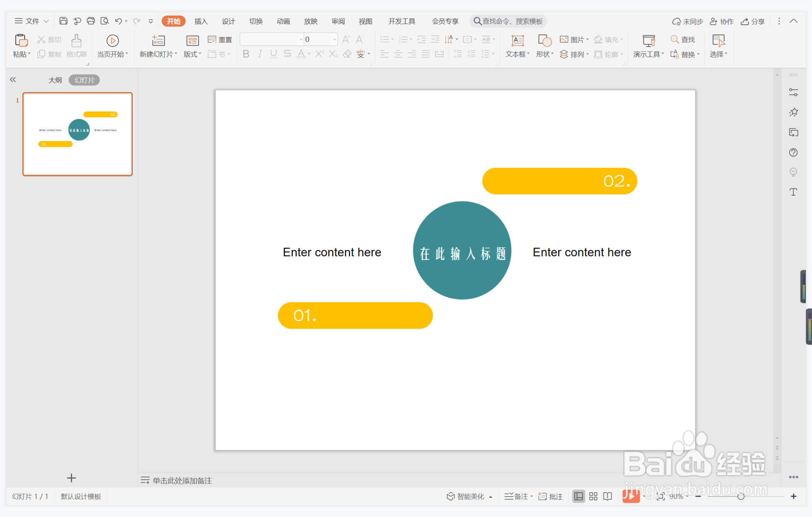Click the New Slide icon
Image resolution: width=812 pixels, height=517 pixels.
158,41
